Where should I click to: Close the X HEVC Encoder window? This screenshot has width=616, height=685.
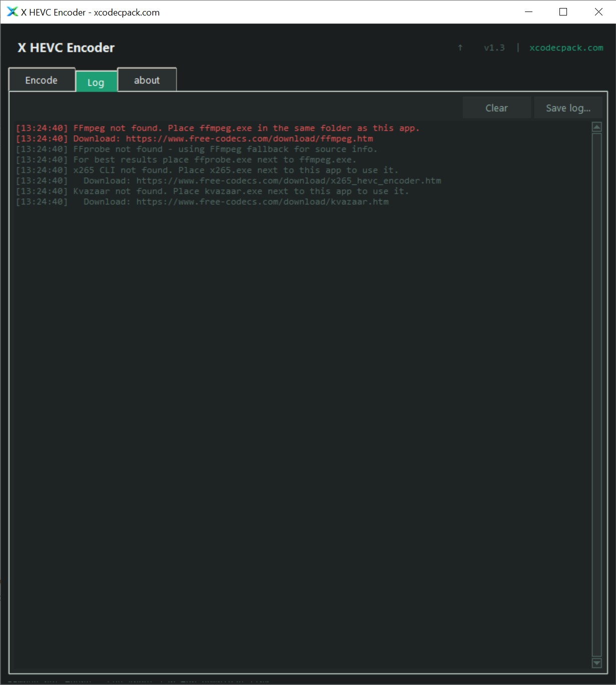point(598,12)
